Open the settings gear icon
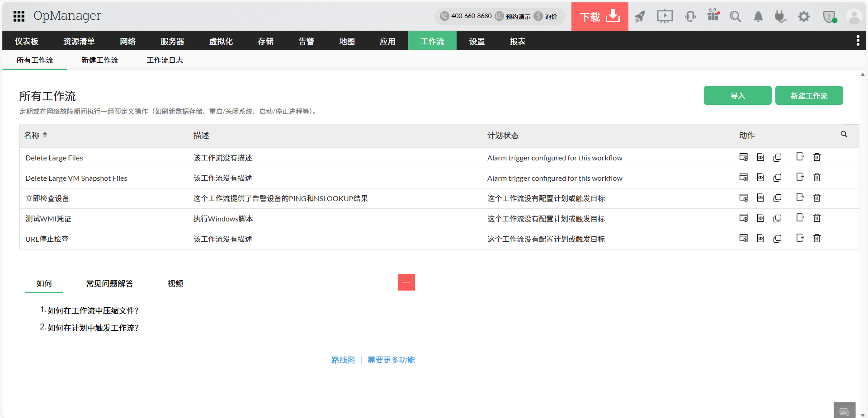868x418 pixels. (x=804, y=16)
